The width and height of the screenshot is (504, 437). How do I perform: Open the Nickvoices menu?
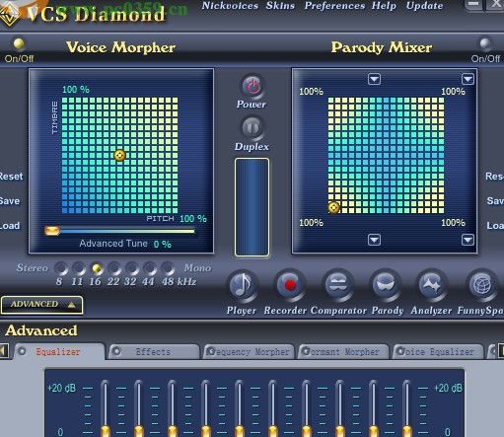(x=230, y=6)
